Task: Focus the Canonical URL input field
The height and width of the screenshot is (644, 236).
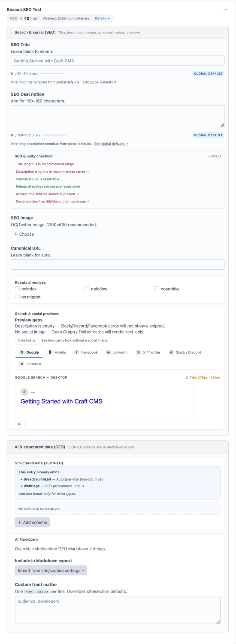Action: pos(118,265)
